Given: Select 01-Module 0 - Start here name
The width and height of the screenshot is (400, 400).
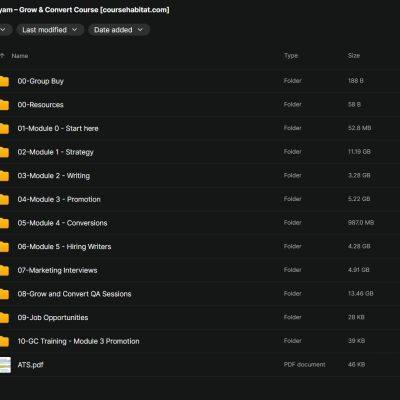Looking at the screenshot, I should 58,128.
